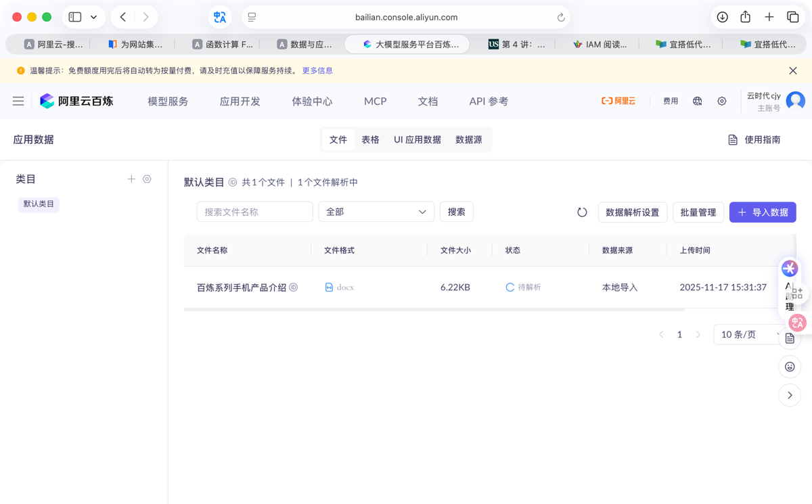Collapse floating toolbar with right chevron
Viewport: 812px width, 504px height.
(790, 395)
